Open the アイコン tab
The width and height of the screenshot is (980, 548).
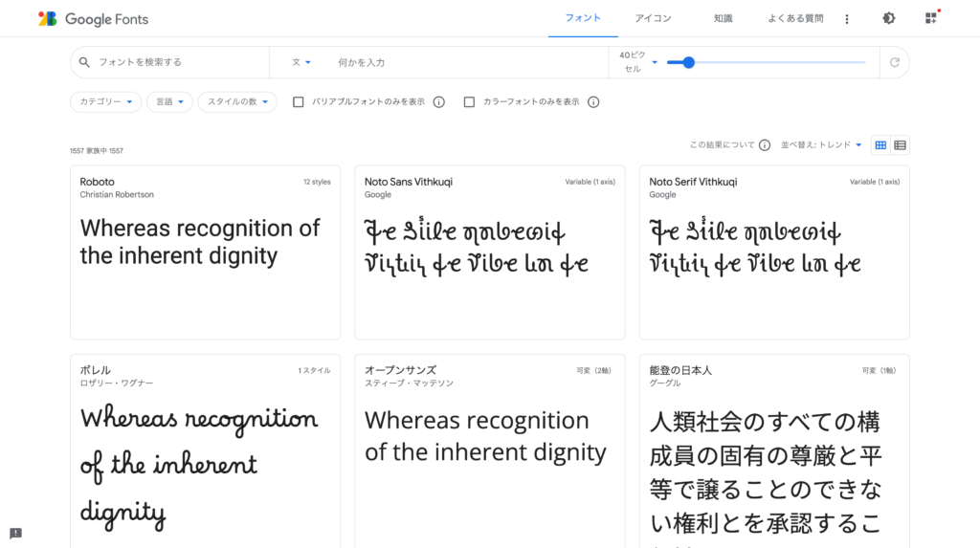653,18
